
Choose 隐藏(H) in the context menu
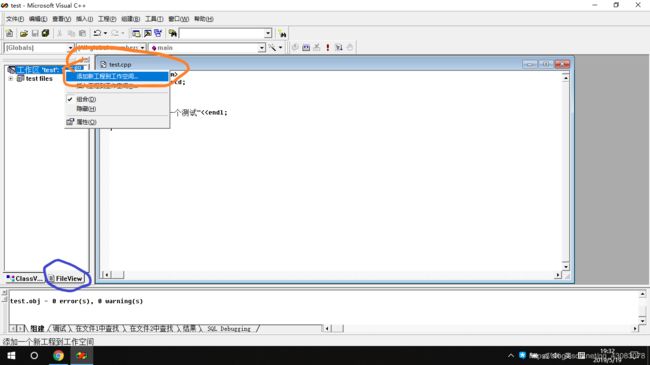click(117, 109)
